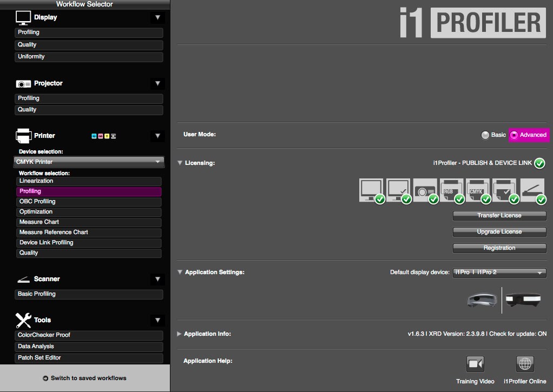Image resolution: width=553 pixels, height=392 pixels.
Task: Open i1Profiler Online globe icon
Action: pyautogui.click(x=525, y=364)
